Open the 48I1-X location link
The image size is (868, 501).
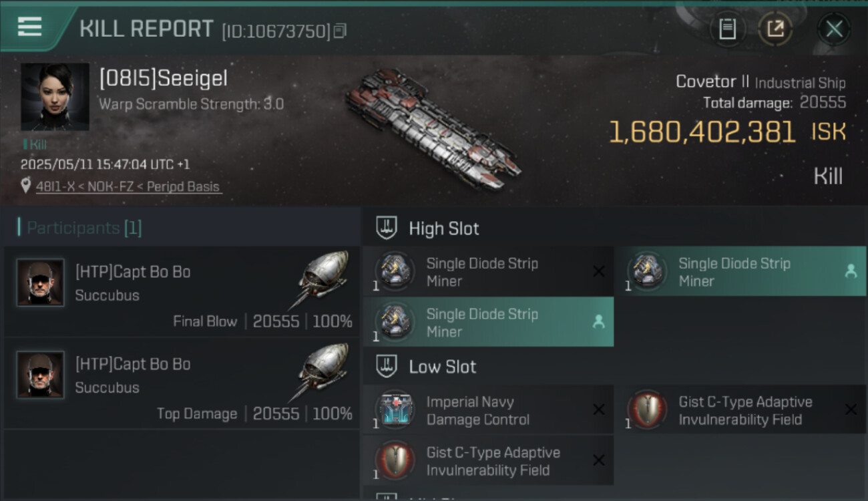[x=128, y=187]
